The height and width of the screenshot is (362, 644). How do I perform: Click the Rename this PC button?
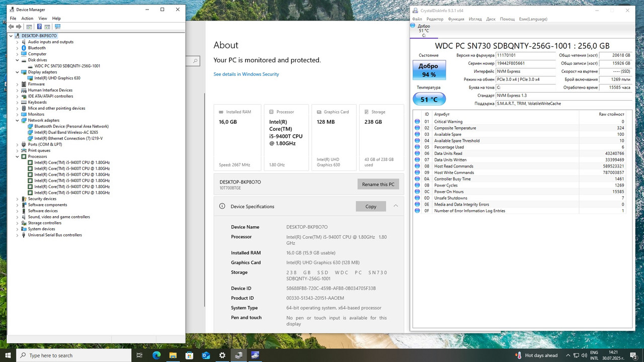coord(378,184)
